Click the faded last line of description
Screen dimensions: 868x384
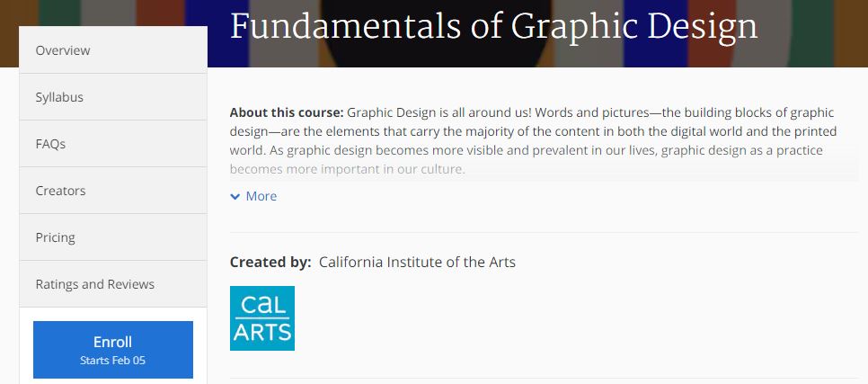347,169
